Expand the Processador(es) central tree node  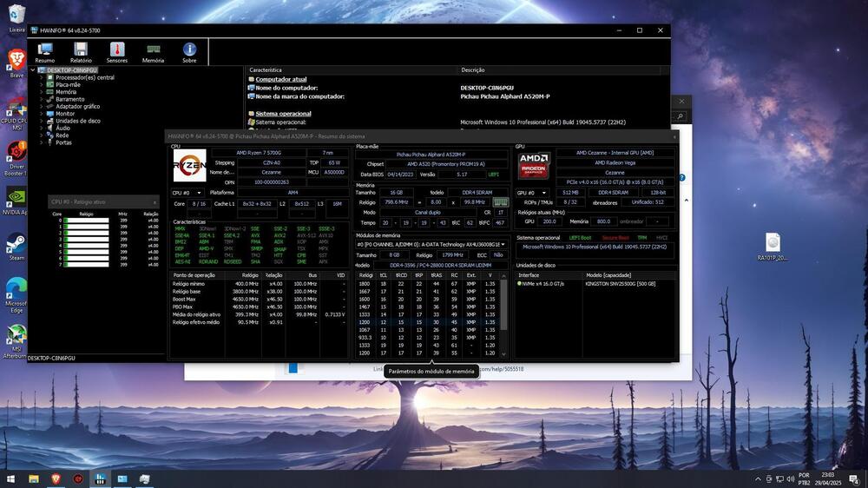click(41, 77)
